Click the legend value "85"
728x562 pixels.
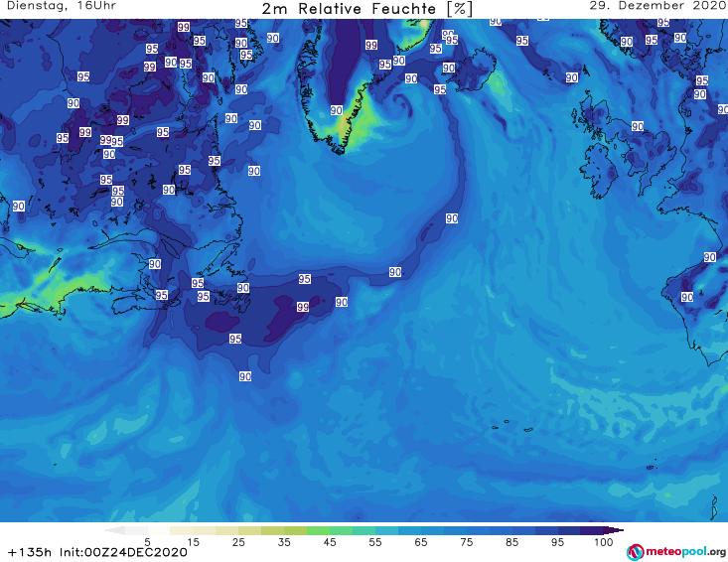tap(511, 542)
